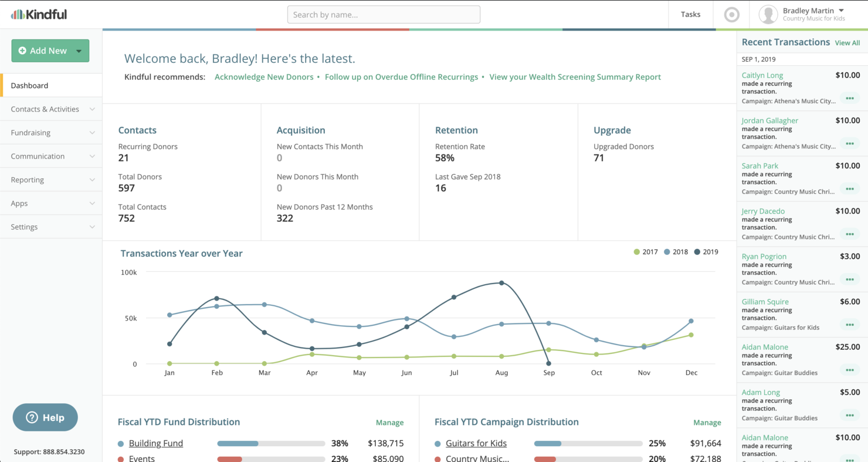
Task: Click Manage for Campaign Distribution
Action: coord(707,423)
